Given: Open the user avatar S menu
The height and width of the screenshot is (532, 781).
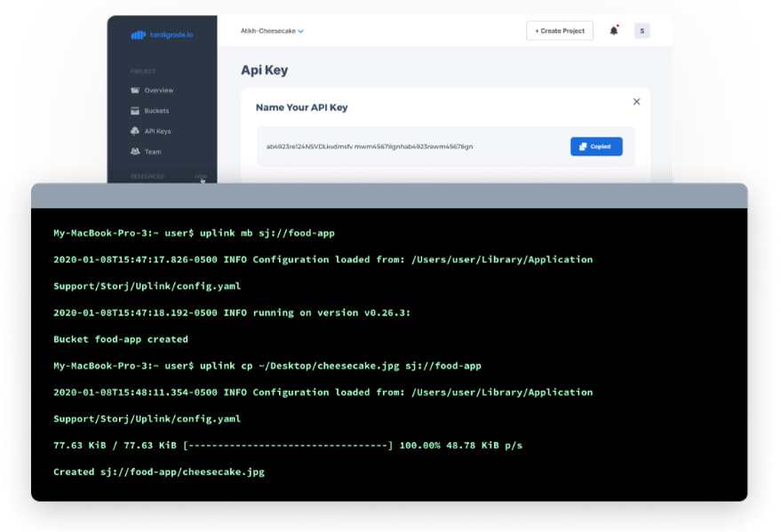Looking at the screenshot, I should click(642, 31).
